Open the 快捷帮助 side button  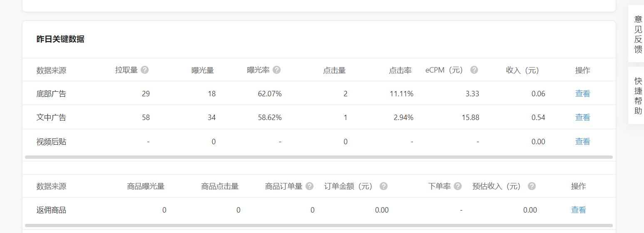(x=638, y=96)
